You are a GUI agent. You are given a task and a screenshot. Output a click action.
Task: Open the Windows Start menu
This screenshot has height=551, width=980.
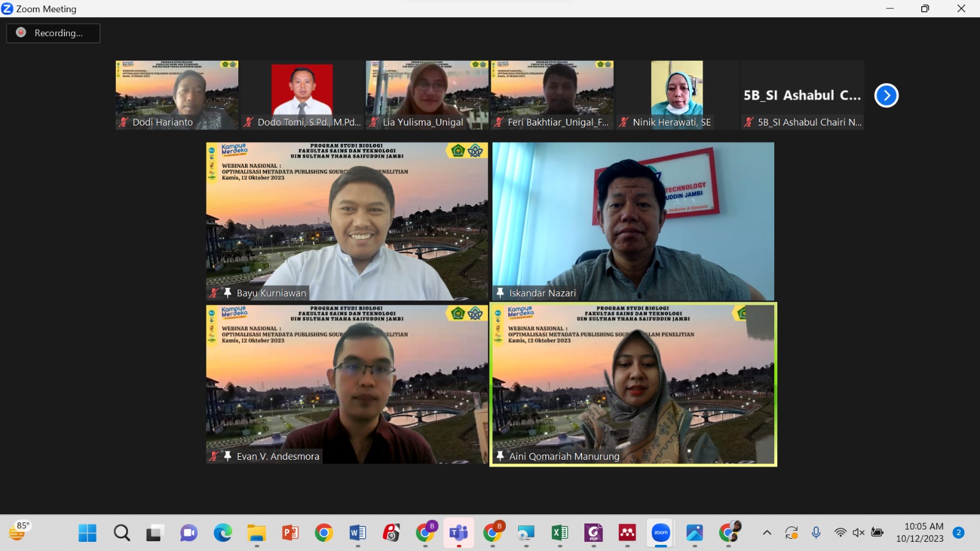[x=88, y=533]
